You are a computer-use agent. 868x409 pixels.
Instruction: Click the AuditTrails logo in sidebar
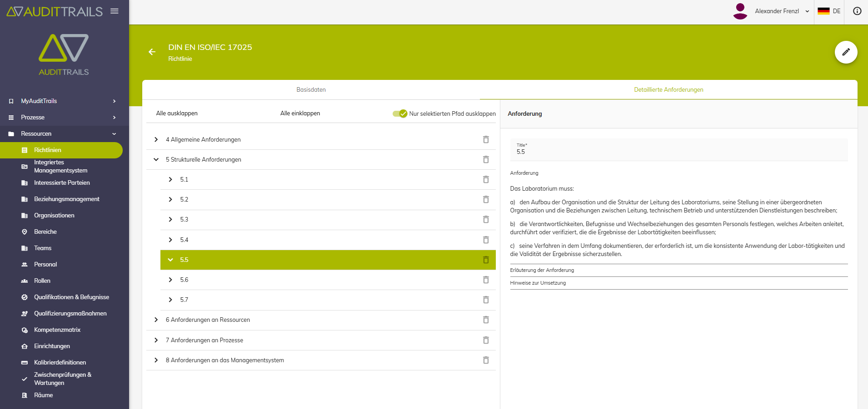point(64,54)
